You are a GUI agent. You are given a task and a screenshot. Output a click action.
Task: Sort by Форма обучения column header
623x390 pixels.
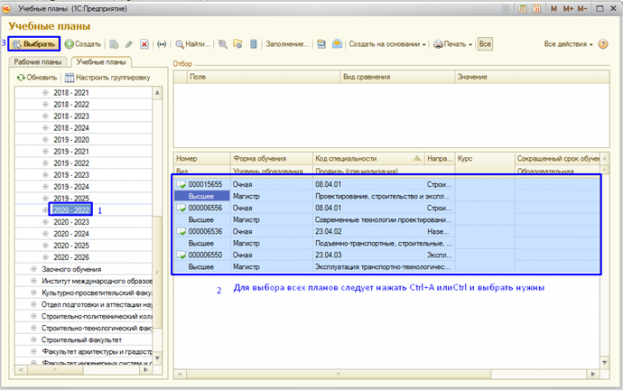(x=271, y=158)
